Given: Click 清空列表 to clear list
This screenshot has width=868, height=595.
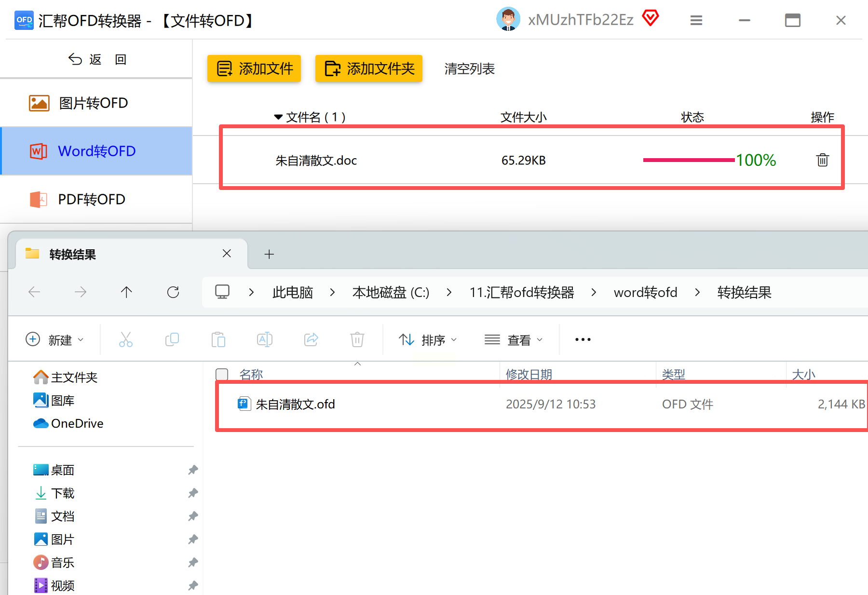Looking at the screenshot, I should click(x=469, y=68).
